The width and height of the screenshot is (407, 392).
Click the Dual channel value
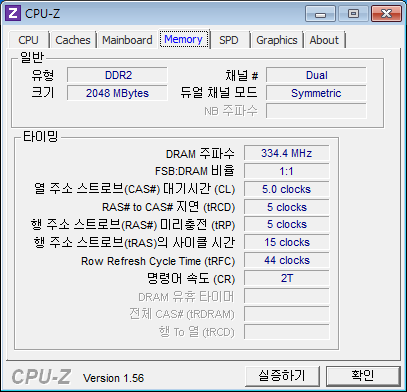316,75
